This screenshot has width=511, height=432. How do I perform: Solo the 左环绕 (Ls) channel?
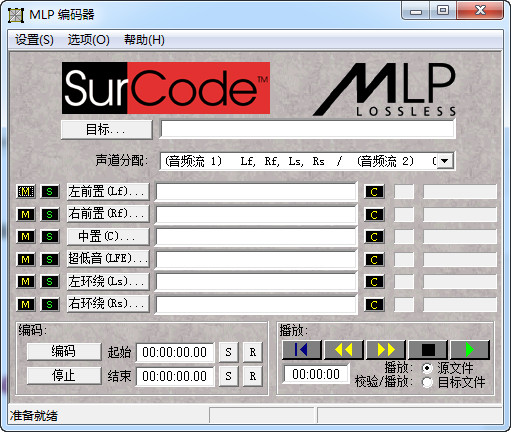(x=50, y=282)
